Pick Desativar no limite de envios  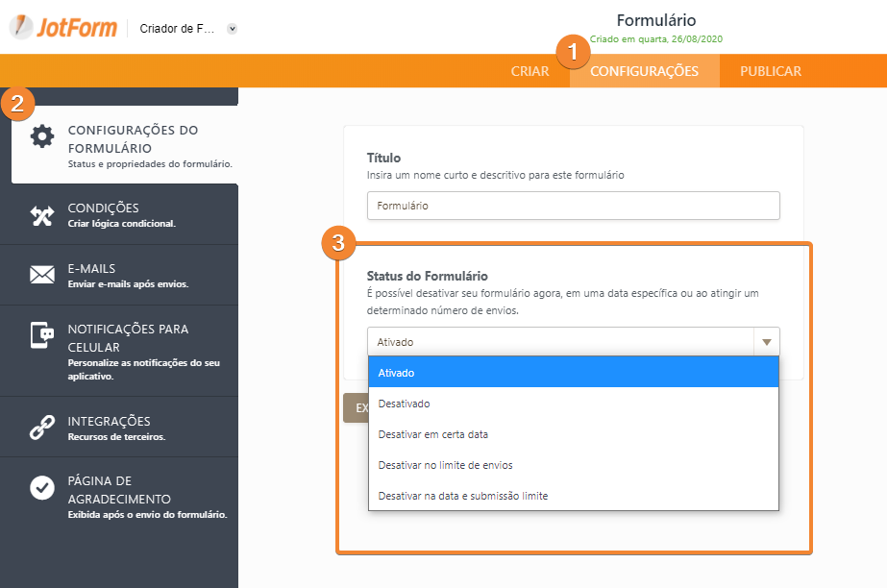573,465
